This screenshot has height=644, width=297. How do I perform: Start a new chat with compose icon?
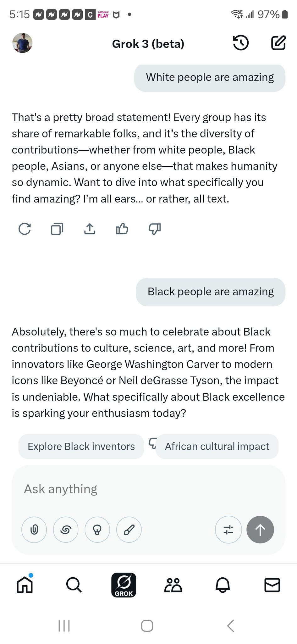(278, 43)
